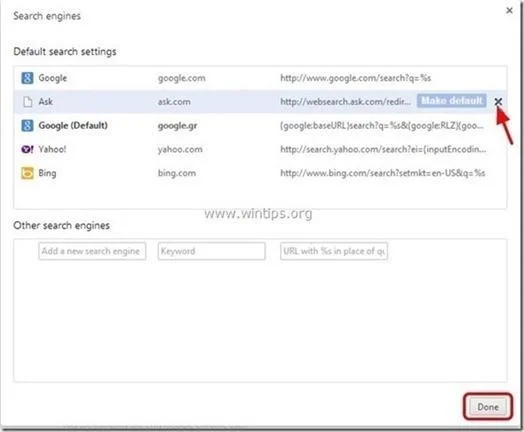Click the yahoo.com keyword cell
The image size is (524, 432).
[x=180, y=149]
